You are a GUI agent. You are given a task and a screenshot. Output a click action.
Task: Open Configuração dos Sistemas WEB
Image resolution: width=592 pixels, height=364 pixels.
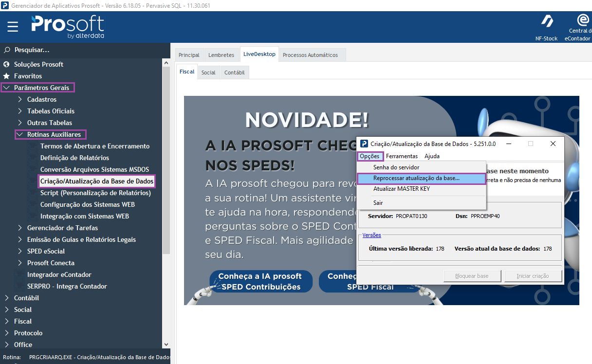88,204
